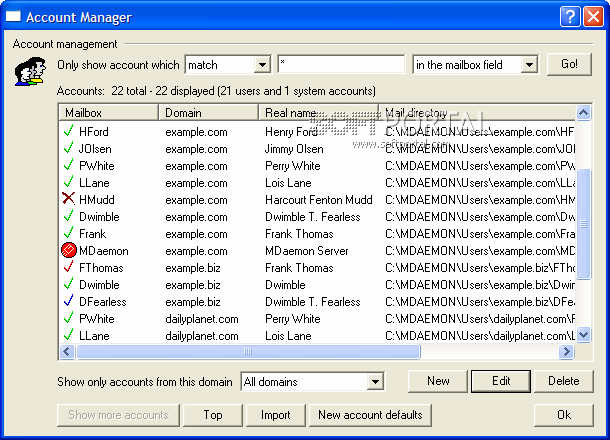The image size is (610, 440).
Task: Open the 'in the mailbox field' dropdown
Action: [x=529, y=65]
